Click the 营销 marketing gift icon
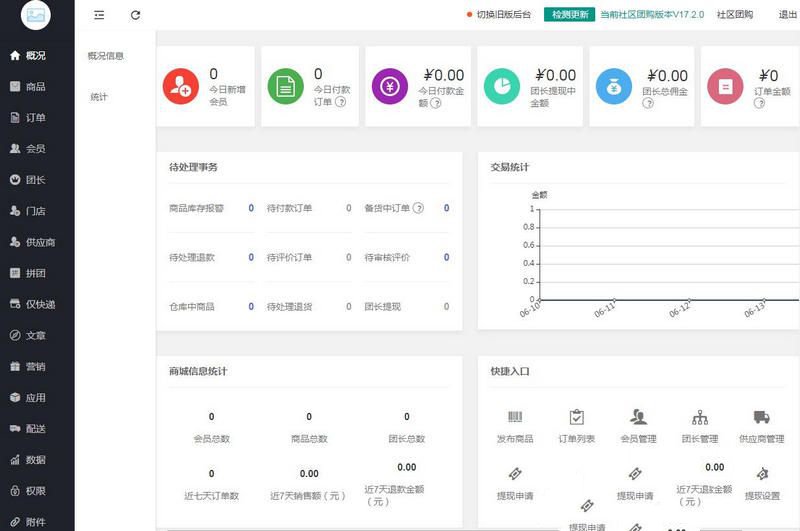The image size is (800, 531). click(15, 366)
